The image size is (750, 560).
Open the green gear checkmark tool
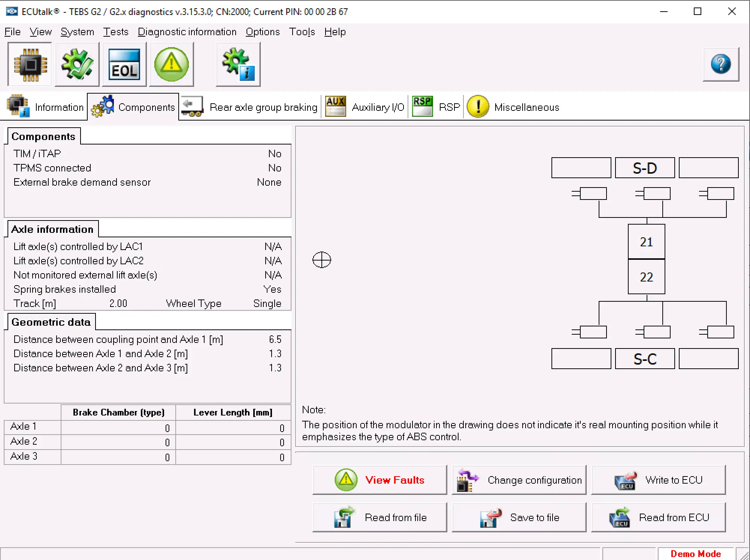pyautogui.click(x=77, y=64)
